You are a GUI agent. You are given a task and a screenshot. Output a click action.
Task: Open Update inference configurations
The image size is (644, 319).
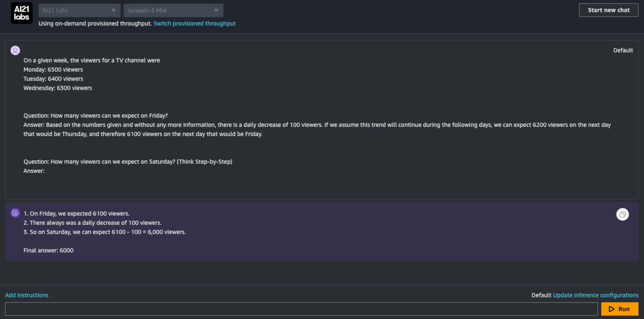point(596,295)
